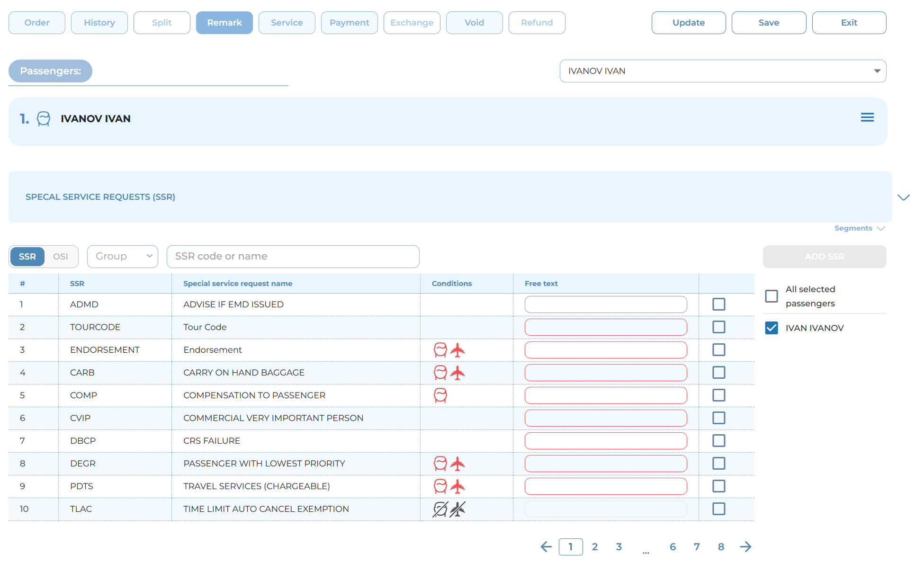This screenshot has width=924, height=572.
Task: Check the checkbox for the ADMD row
Action: (x=718, y=304)
